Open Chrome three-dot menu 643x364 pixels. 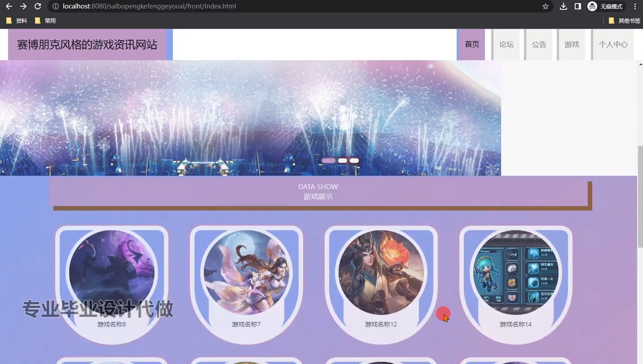click(x=635, y=6)
